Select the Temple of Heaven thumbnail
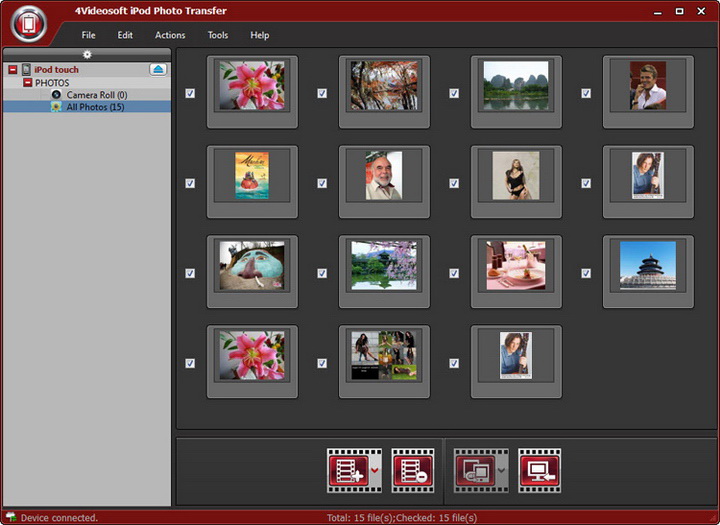720x525 pixels. point(648,265)
